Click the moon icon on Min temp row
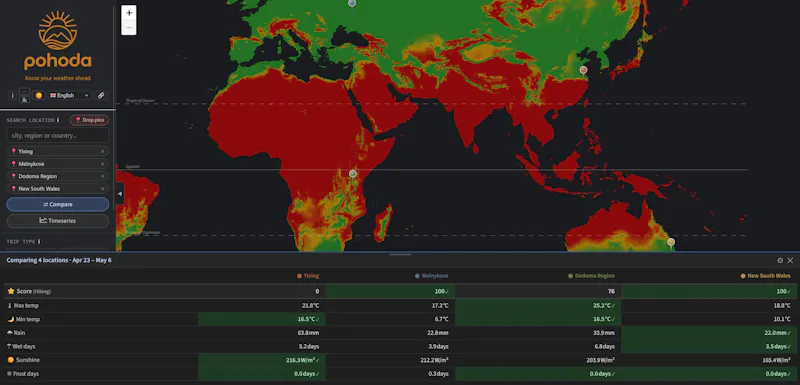 [11, 319]
